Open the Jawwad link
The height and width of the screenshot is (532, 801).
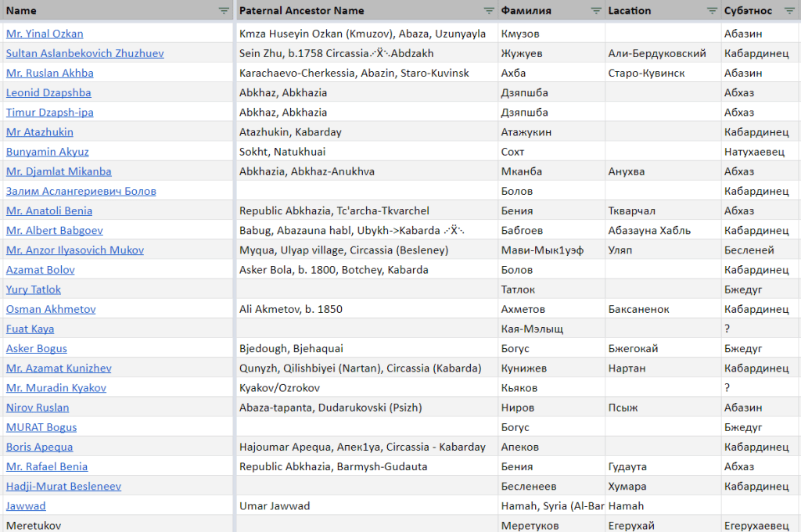[x=26, y=506]
